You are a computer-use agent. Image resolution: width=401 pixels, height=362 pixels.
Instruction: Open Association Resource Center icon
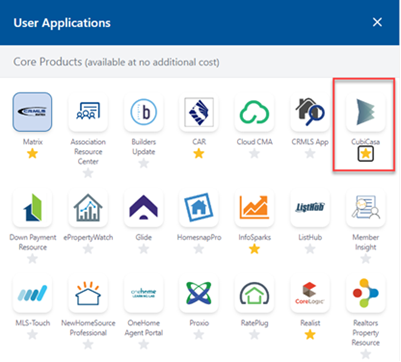coord(88,112)
